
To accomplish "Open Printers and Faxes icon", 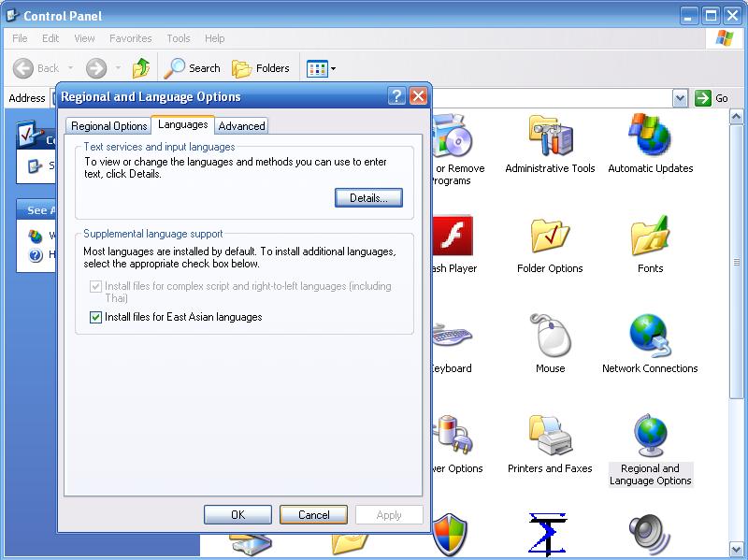I will 550,438.
